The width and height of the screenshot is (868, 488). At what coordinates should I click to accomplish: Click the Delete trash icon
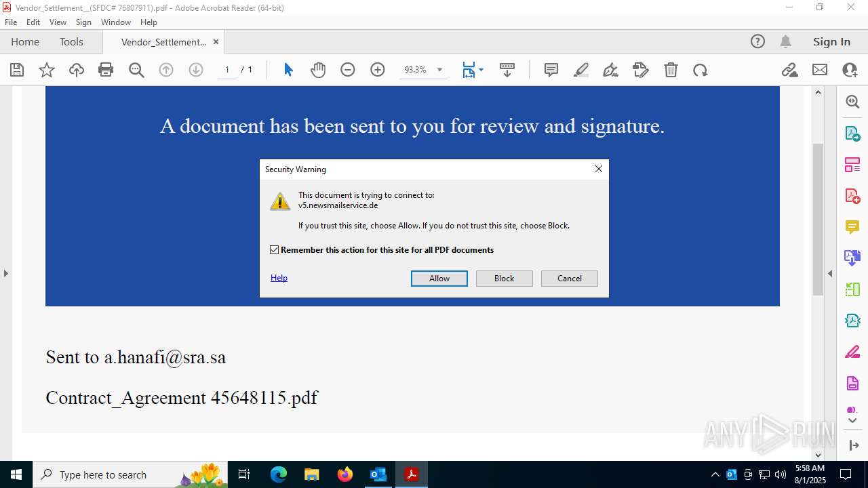click(x=671, y=70)
